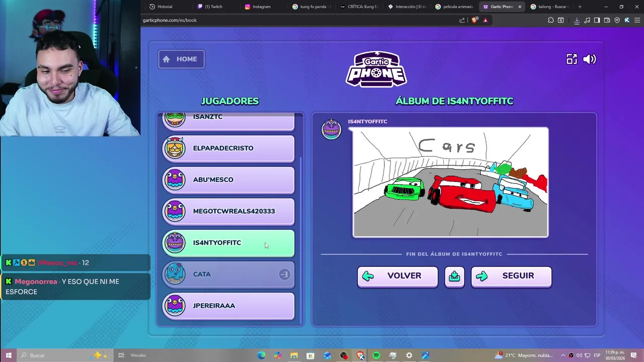Click the SEGUIR button
644x362 pixels.
[x=511, y=276]
